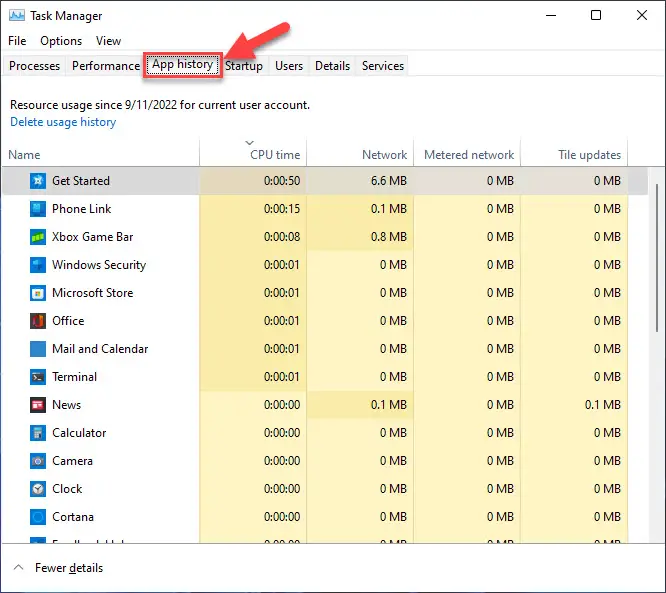Switch to the Startup tab

point(244,66)
